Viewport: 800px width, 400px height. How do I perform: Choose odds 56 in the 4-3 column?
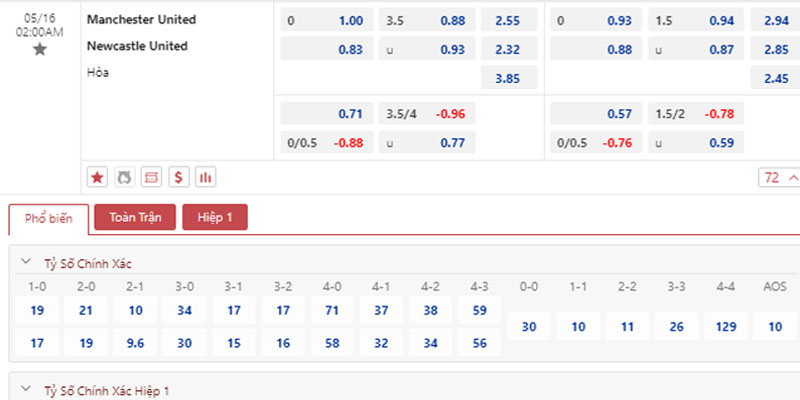[x=480, y=343]
